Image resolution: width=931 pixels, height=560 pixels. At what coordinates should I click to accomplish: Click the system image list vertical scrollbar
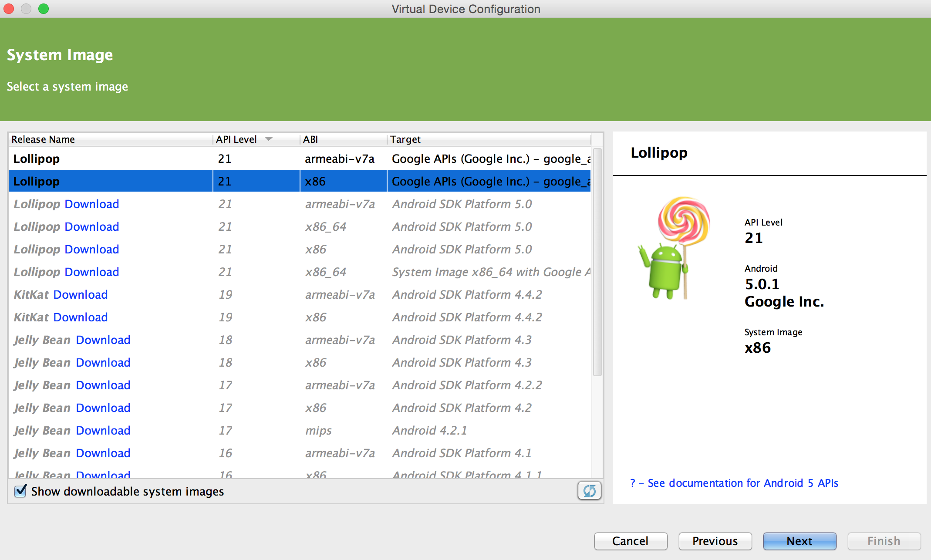pos(597,262)
